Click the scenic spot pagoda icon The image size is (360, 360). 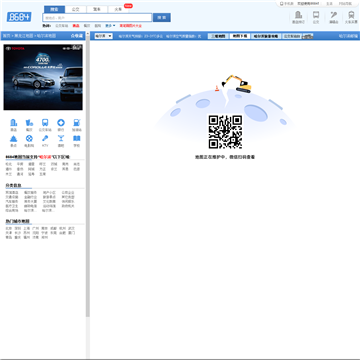(x=13, y=138)
